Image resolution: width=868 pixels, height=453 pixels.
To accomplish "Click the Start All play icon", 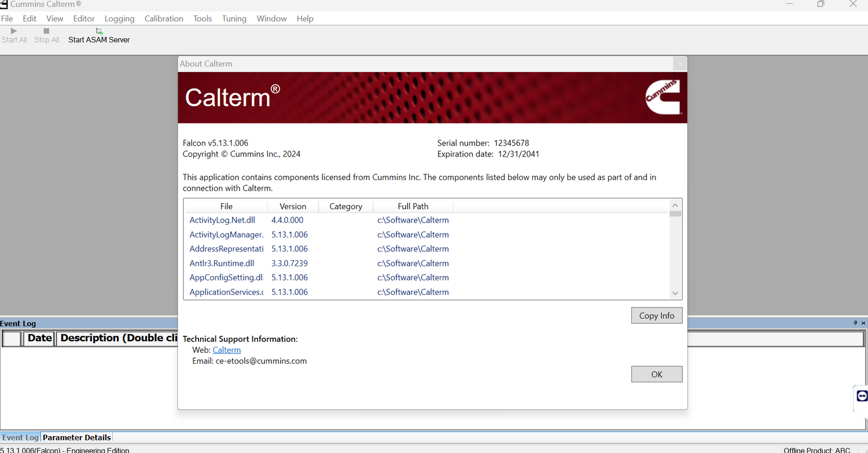I will (x=14, y=31).
